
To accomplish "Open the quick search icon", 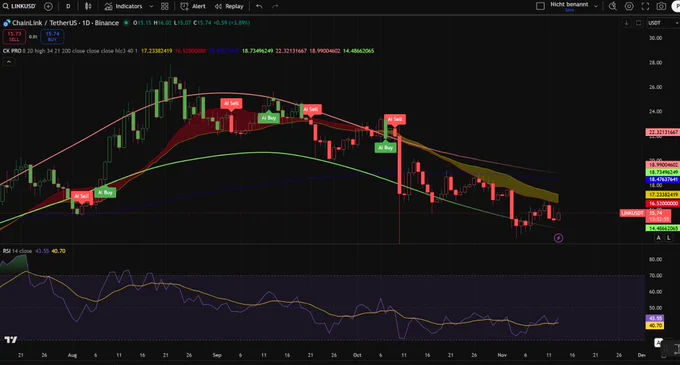I will (x=612, y=6).
